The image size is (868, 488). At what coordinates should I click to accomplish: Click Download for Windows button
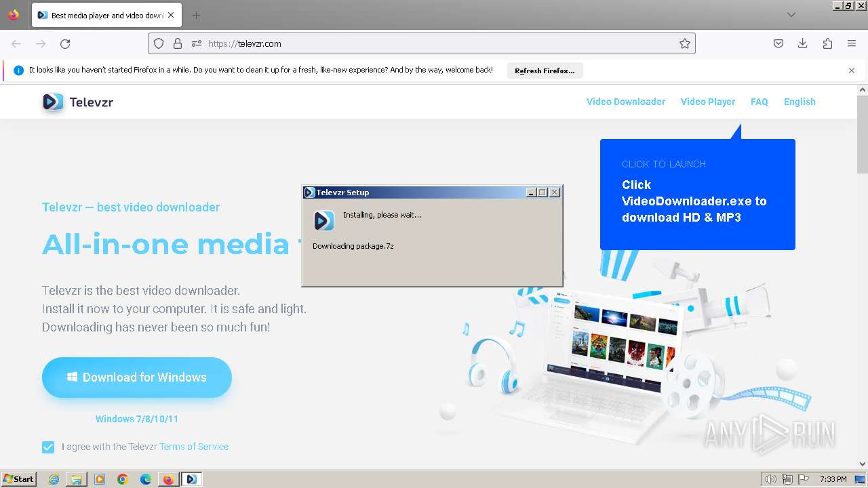pos(137,378)
